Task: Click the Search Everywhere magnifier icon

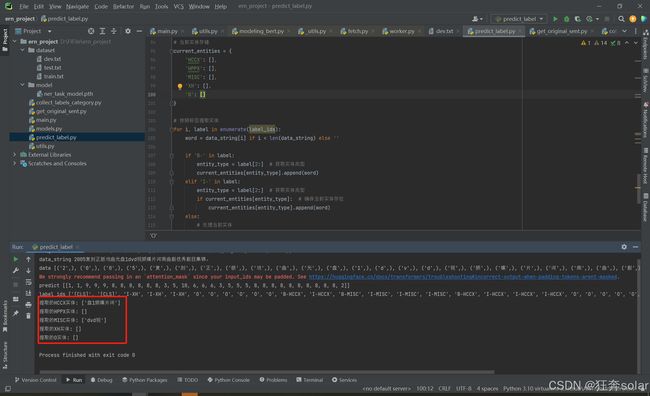Action: 621,19
